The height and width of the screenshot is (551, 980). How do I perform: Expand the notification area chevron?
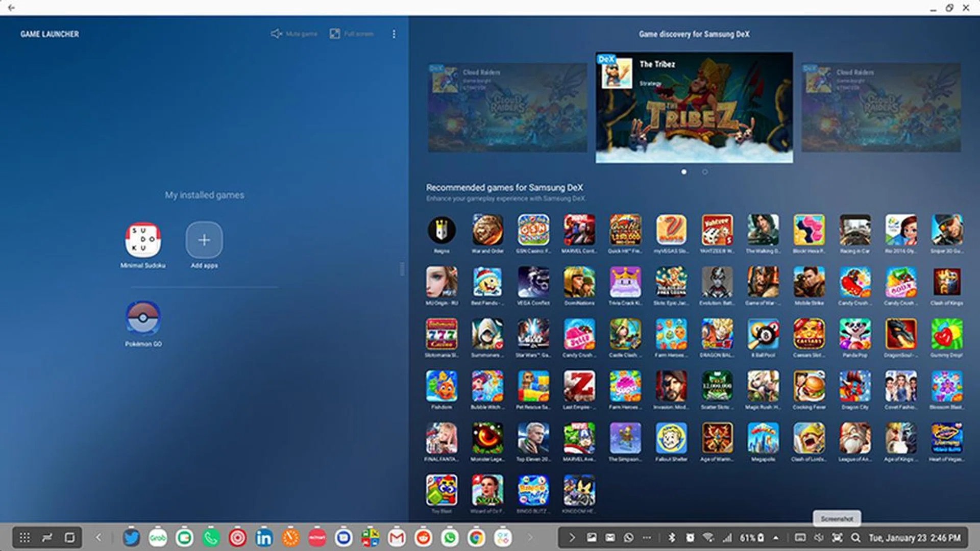572,537
